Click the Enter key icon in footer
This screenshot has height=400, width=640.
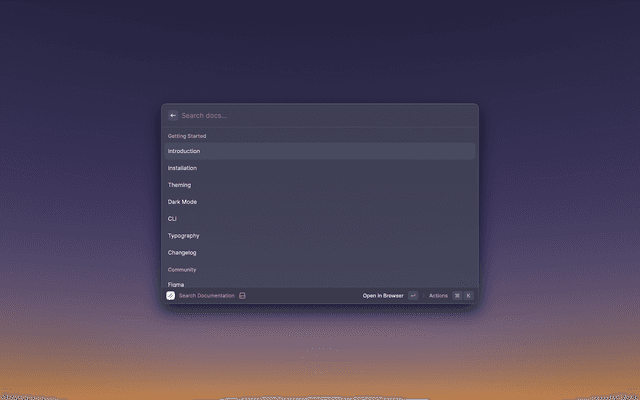pos(412,296)
